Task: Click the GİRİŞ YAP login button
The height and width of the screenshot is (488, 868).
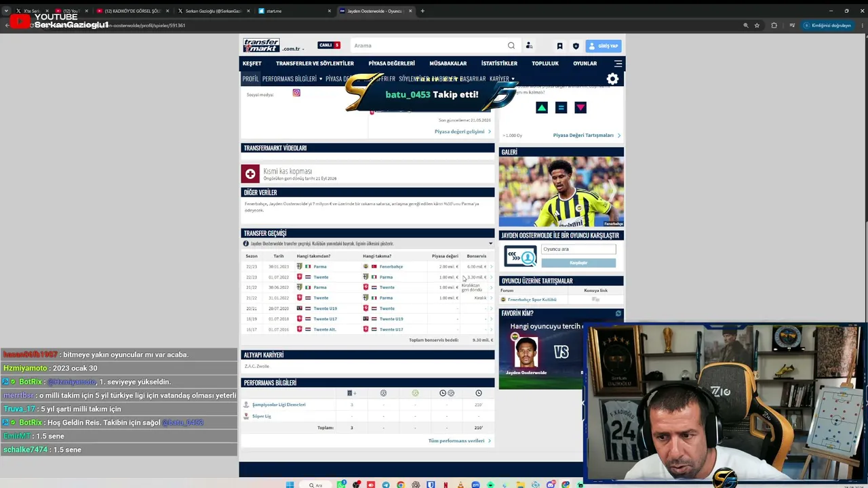Action: point(604,46)
